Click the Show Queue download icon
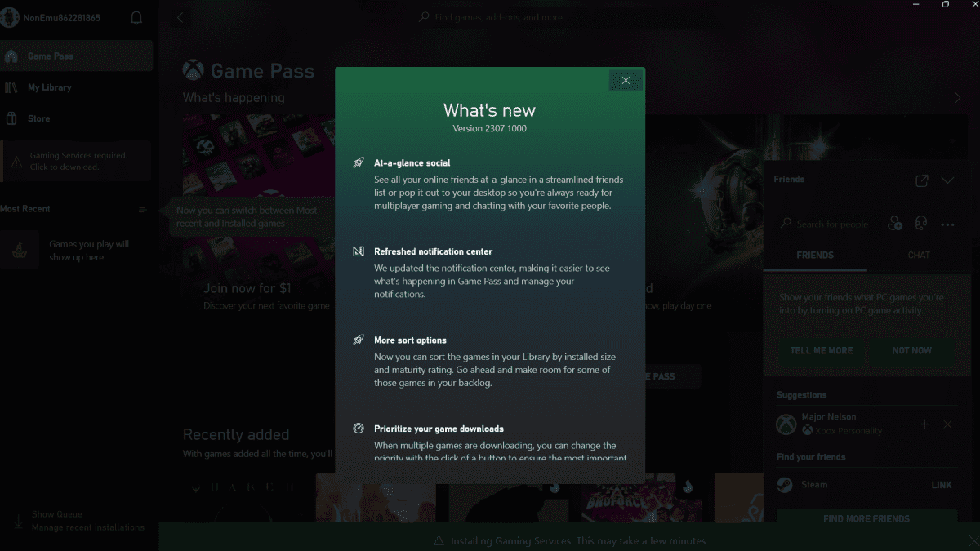Viewport: 980px width, 551px height. point(17,521)
